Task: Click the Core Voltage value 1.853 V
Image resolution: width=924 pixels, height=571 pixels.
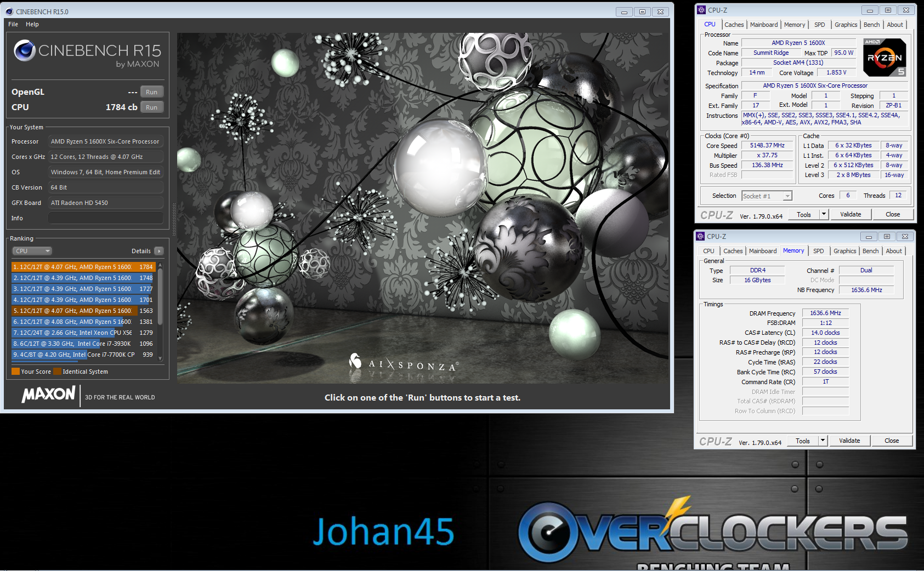Action: tap(836, 73)
